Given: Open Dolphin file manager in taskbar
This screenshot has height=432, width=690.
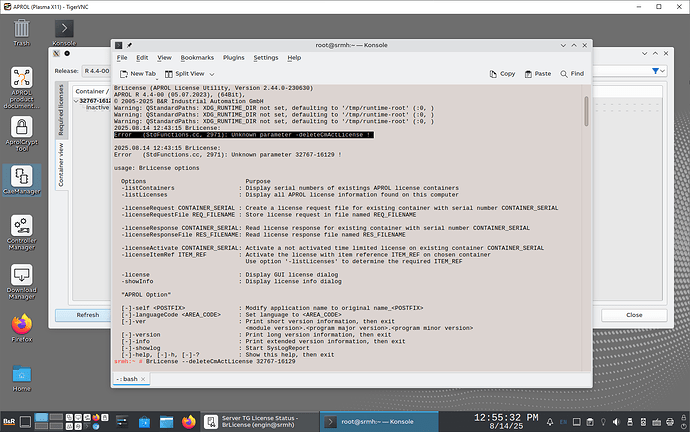Looking at the screenshot, I should [x=166, y=422].
